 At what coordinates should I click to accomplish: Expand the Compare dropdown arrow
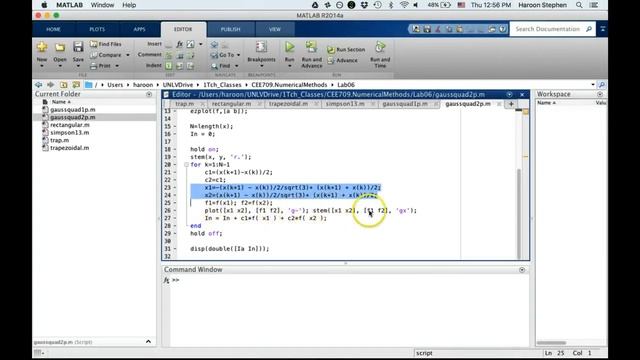click(127, 55)
